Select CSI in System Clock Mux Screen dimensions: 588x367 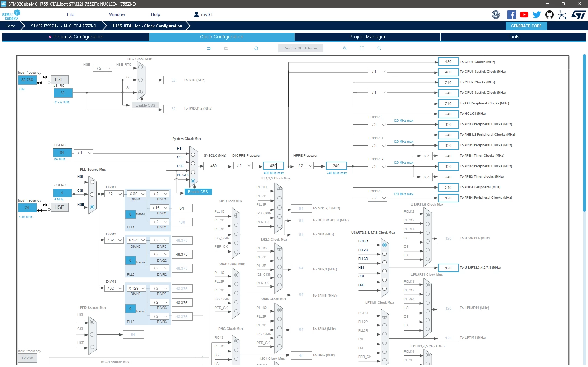click(x=193, y=163)
